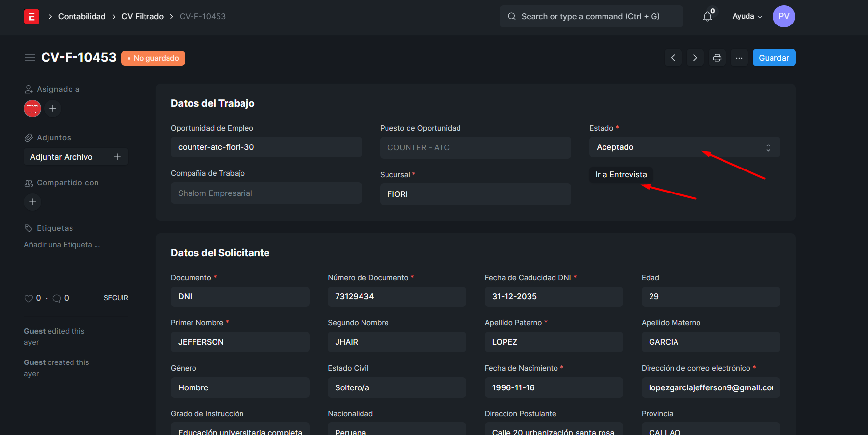Like this document with heart icon

coord(29,298)
